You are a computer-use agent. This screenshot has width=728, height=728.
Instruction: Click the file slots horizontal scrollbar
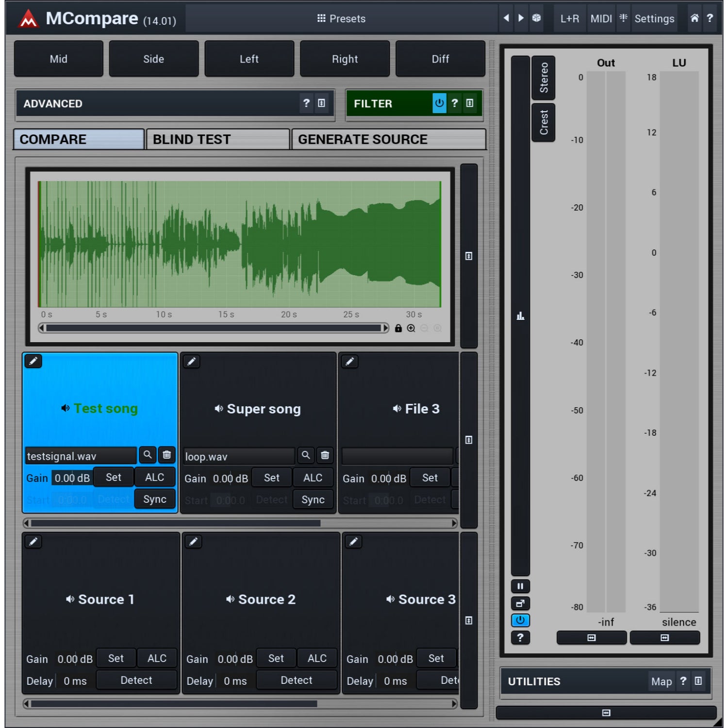coord(240,523)
